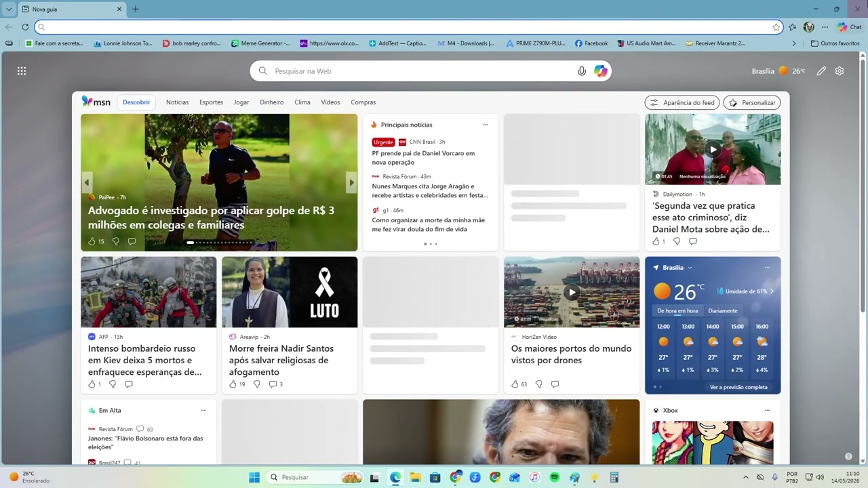Open more options on the Xbox card

767,411
